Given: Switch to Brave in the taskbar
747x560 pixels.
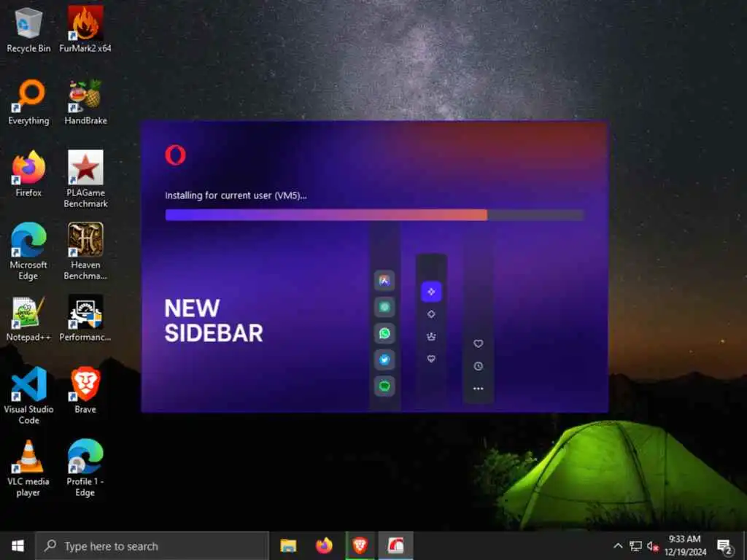Looking at the screenshot, I should click(360, 545).
